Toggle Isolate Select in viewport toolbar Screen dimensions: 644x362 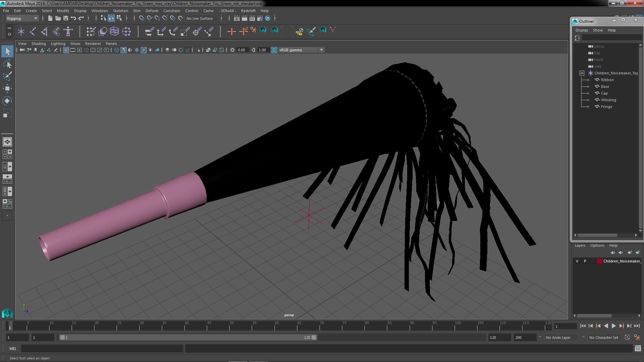coord(198,50)
